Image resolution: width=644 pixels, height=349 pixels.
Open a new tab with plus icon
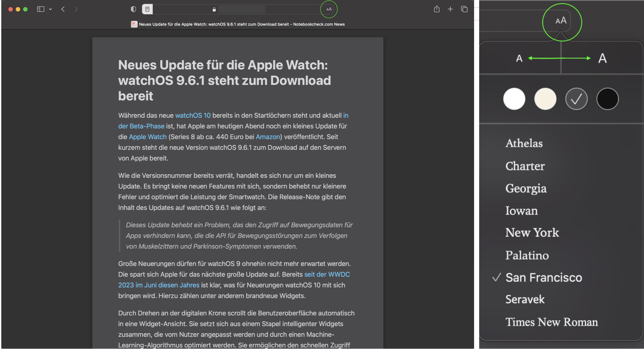450,9
